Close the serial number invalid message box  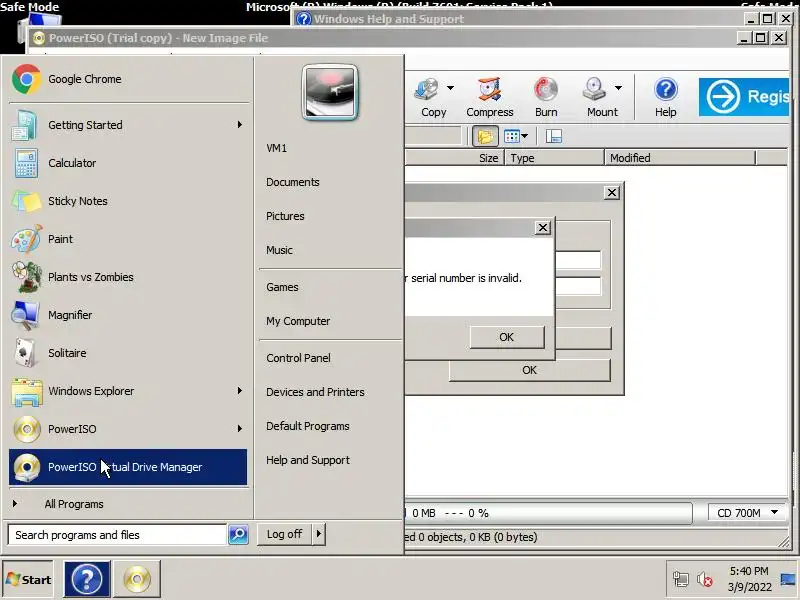pyautogui.click(x=543, y=228)
